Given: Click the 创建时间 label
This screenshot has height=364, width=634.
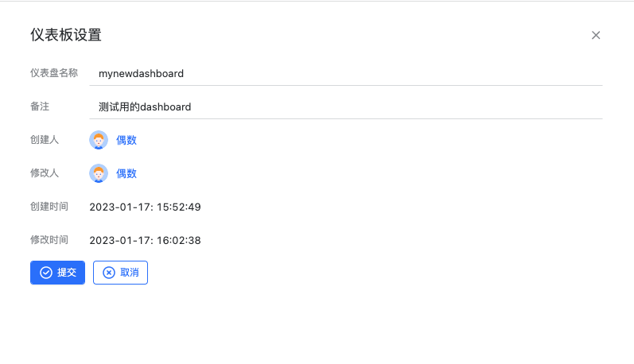Looking at the screenshot, I should 49,207.
